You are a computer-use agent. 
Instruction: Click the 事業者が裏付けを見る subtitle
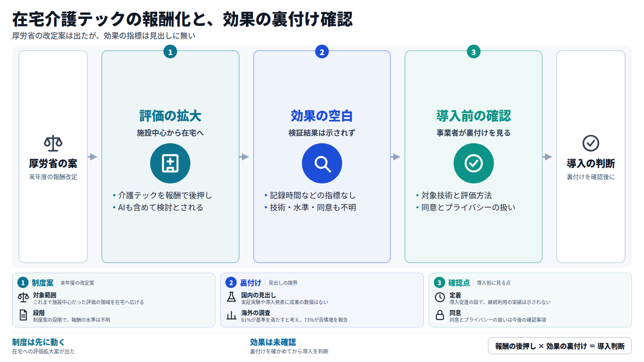(474, 133)
